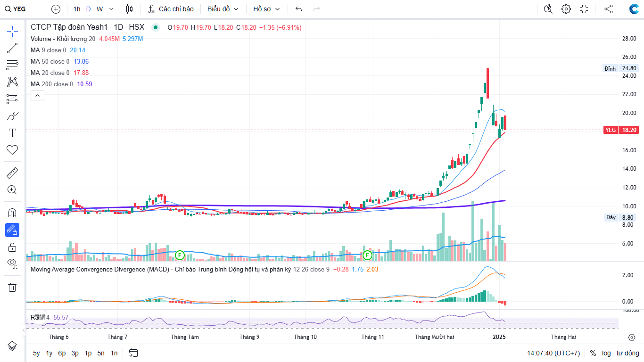Set the date range to 1y
The image size is (644, 362).
coord(49,353)
